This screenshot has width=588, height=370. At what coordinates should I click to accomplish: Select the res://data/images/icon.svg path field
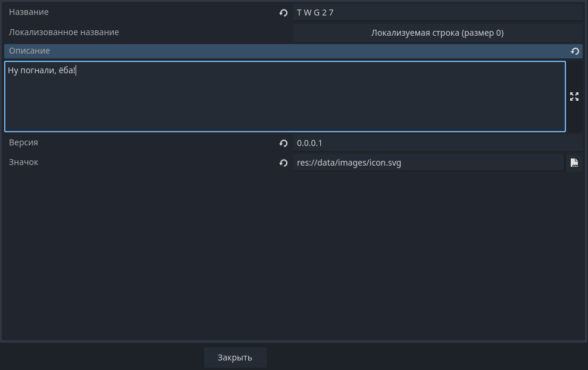pos(429,163)
